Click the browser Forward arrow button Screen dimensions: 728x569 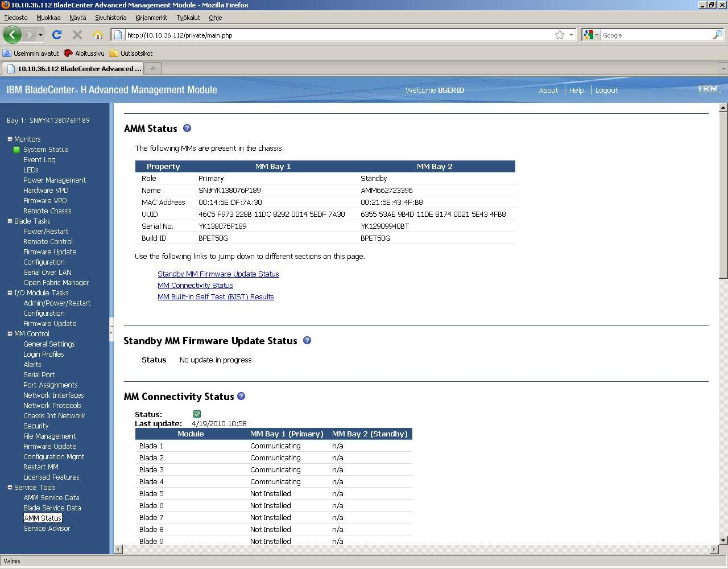(30, 35)
